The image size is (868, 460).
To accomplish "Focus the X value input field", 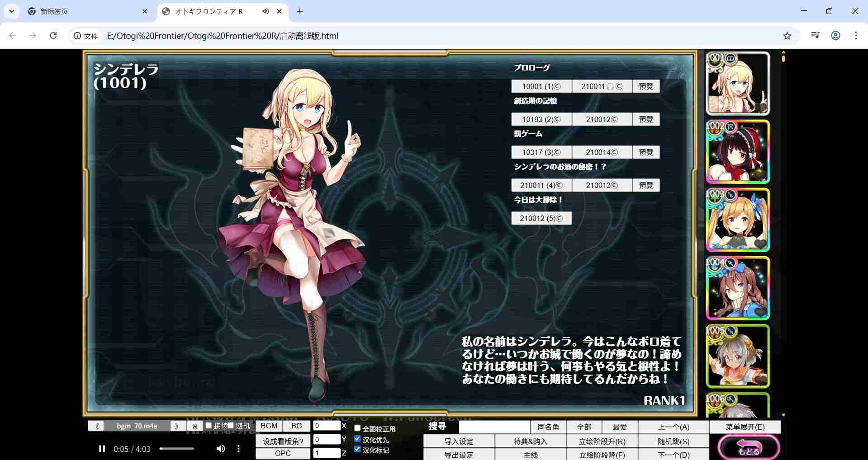I will point(327,426).
